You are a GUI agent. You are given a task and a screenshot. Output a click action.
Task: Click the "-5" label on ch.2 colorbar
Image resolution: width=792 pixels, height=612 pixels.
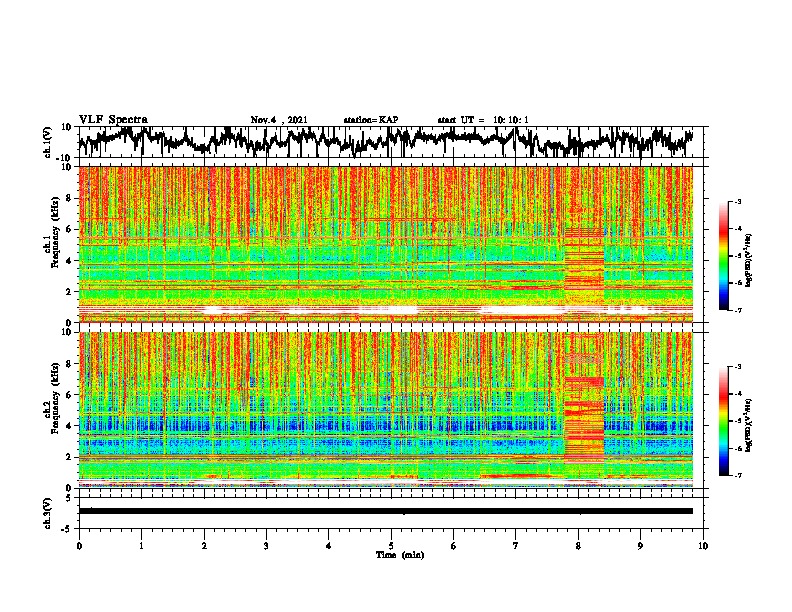coord(737,421)
